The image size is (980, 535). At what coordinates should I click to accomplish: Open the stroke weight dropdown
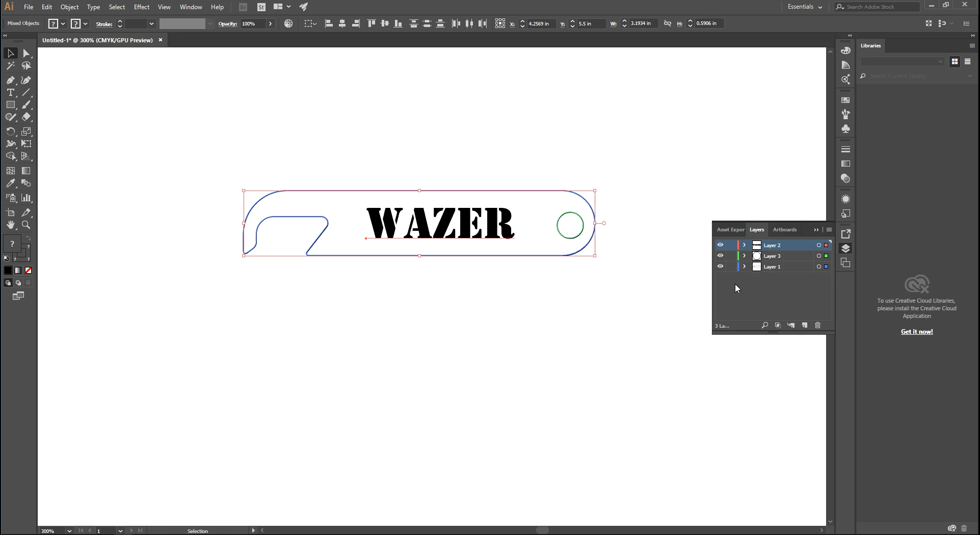pyautogui.click(x=151, y=23)
